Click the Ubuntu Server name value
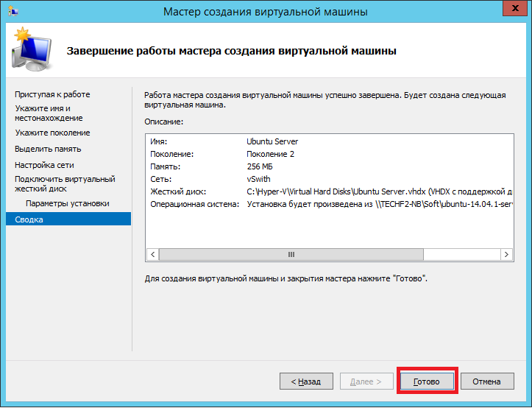The height and width of the screenshot is (408, 532). point(272,141)
